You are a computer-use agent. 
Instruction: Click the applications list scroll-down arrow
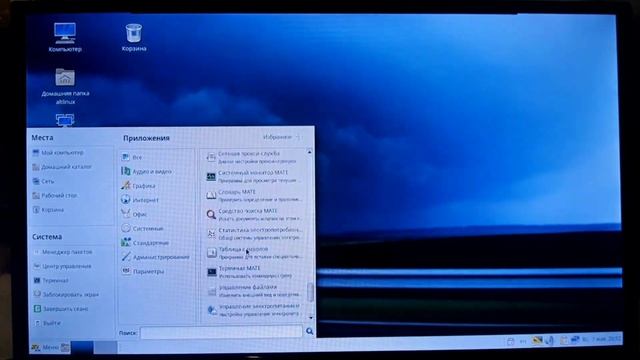[310, 318]
